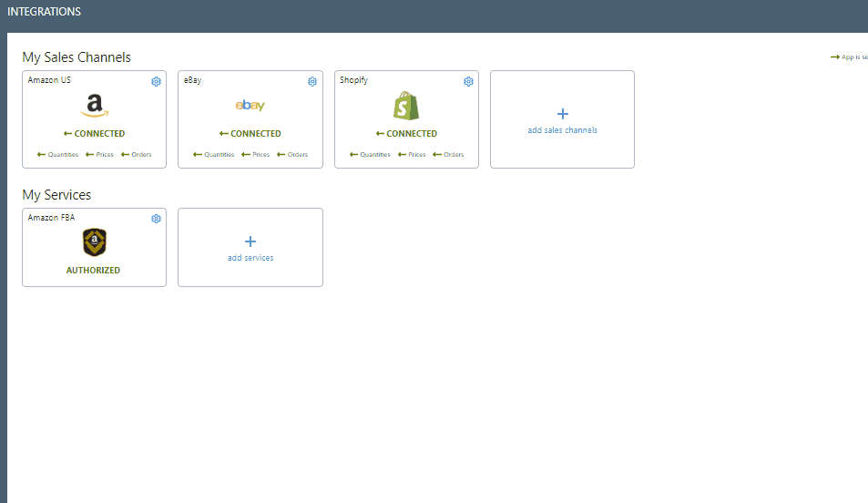Viewport: 868px width, 503px height.
Task: Click AUTHORIZED status on Amazon FBA
Action: tap(93, 271)
